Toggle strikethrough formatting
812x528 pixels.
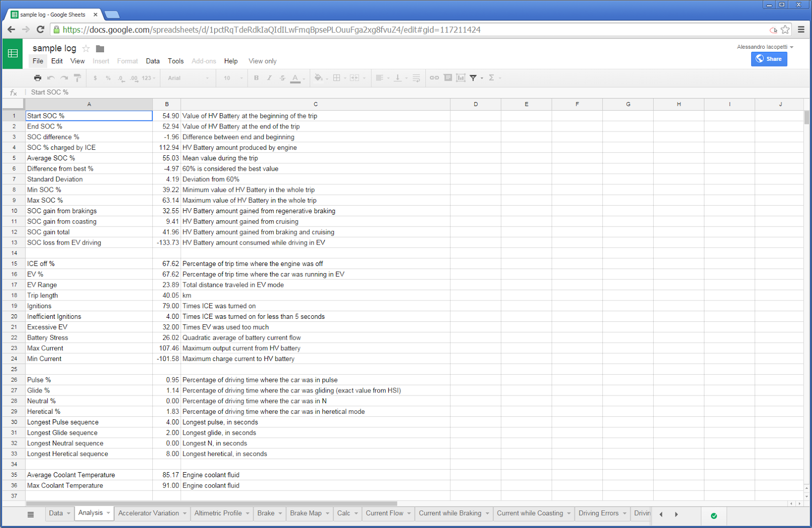282,78
